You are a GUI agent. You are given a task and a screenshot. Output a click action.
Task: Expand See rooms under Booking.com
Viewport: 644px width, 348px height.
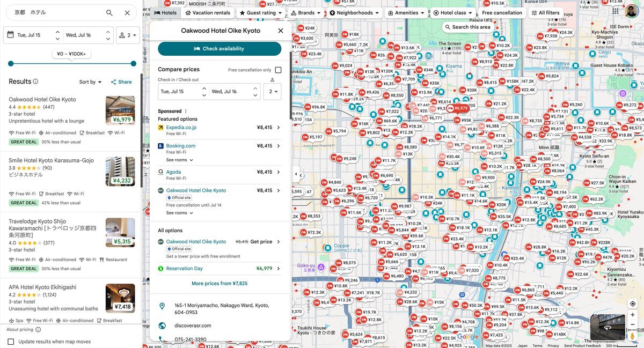click(x=180, y=160)
